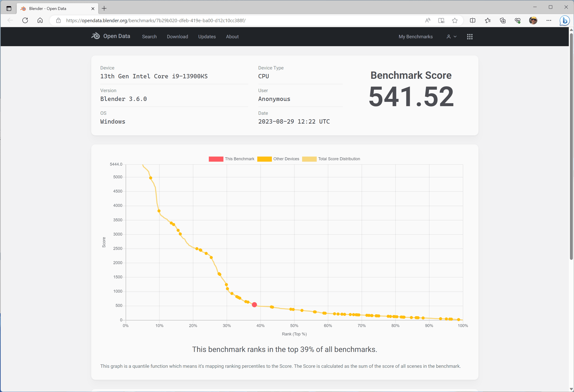Click the 5444.0 y-axis maximum label
Image resolution: width=574 pixels, height=392 pixels.
pos(116,164)
